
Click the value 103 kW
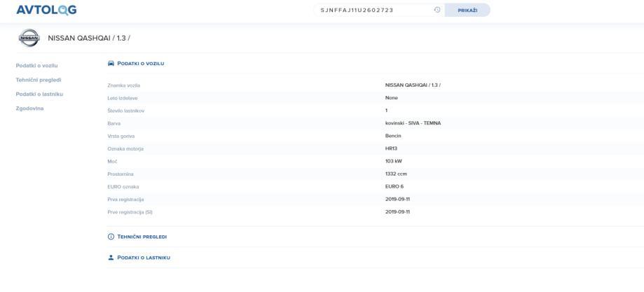pyautogui.click(x=393, y=161)
